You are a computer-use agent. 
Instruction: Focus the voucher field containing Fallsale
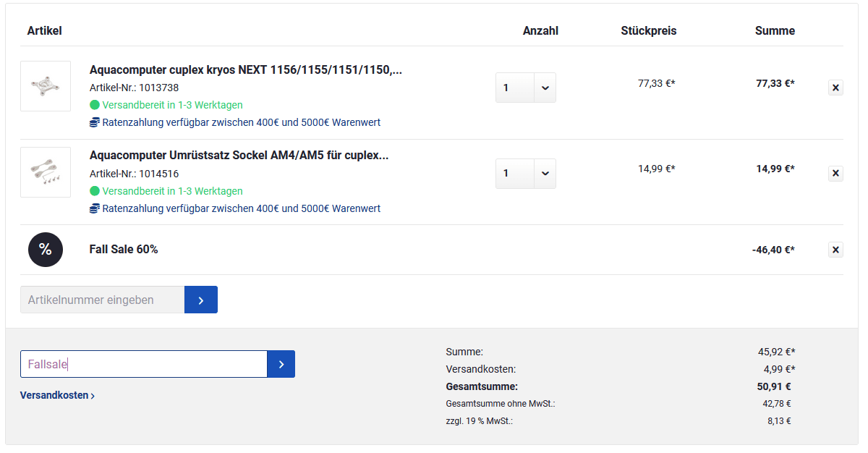coord(144,364)
